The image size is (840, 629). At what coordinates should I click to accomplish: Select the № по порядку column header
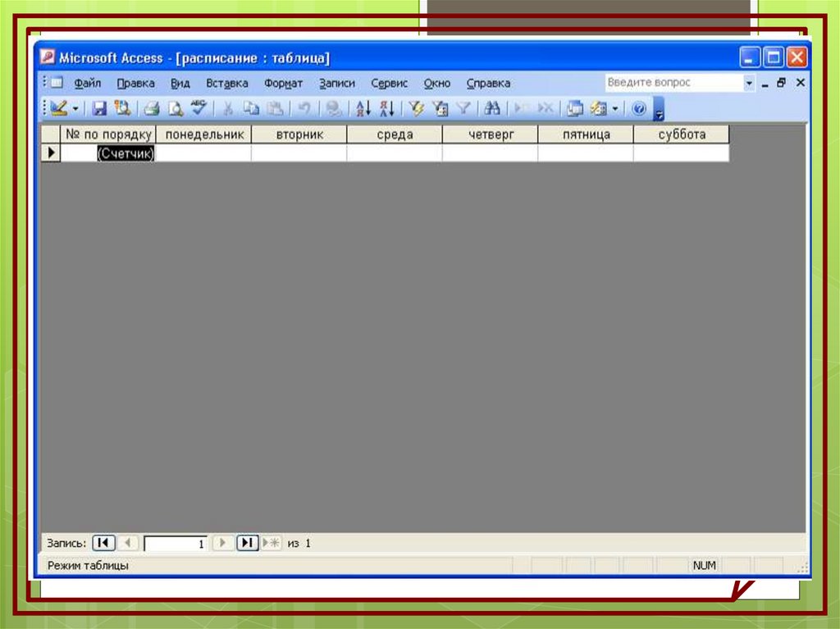(108, 134)
